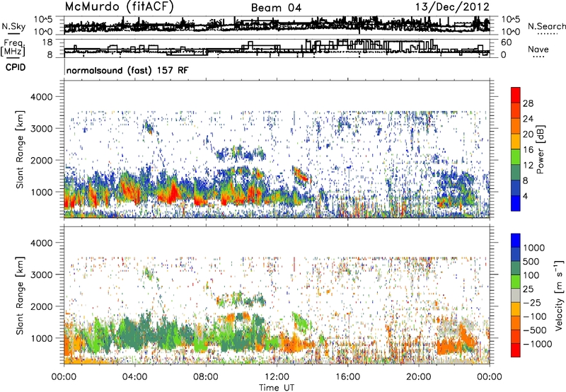Click the 'Slant Range [km]' label of power panel
This screenshot has height=392, width=566.
tap(20, 149)
